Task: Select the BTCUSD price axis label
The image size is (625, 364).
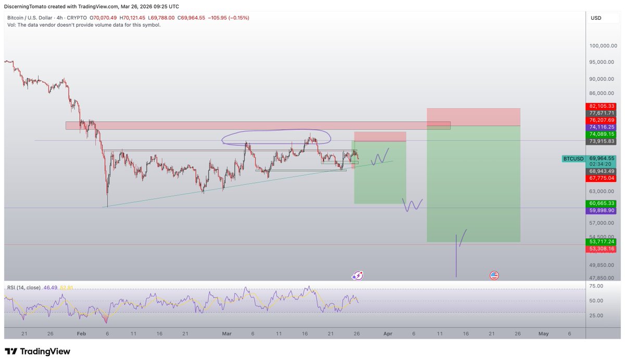Action: (574, 158)
